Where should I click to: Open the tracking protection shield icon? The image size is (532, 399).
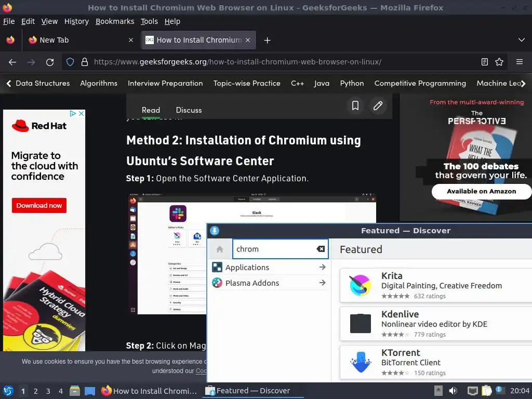coord(70,62)
